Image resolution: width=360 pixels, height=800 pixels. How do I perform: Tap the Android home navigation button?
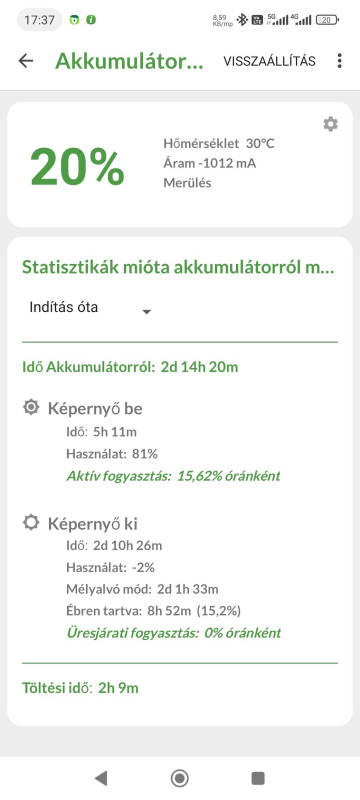[179, 778]
